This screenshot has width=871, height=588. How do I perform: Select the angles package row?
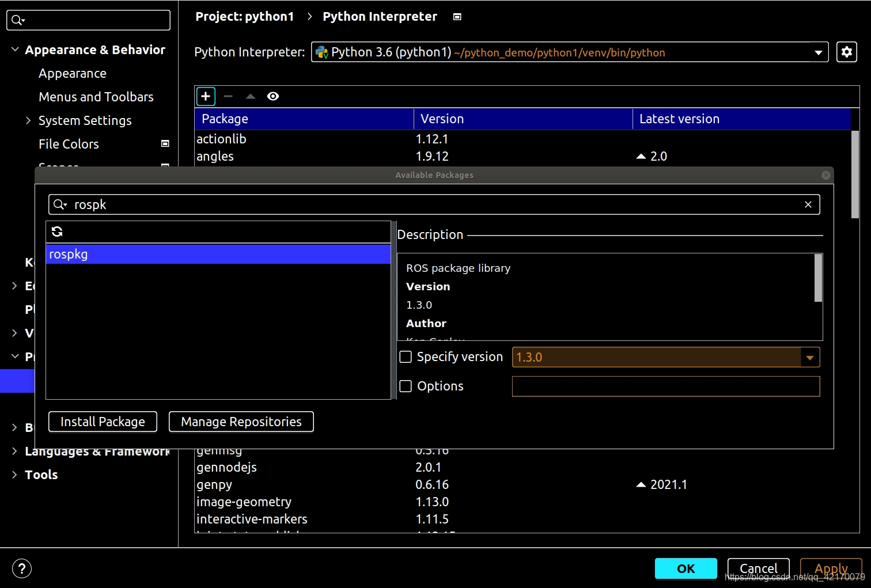point(522,156)
